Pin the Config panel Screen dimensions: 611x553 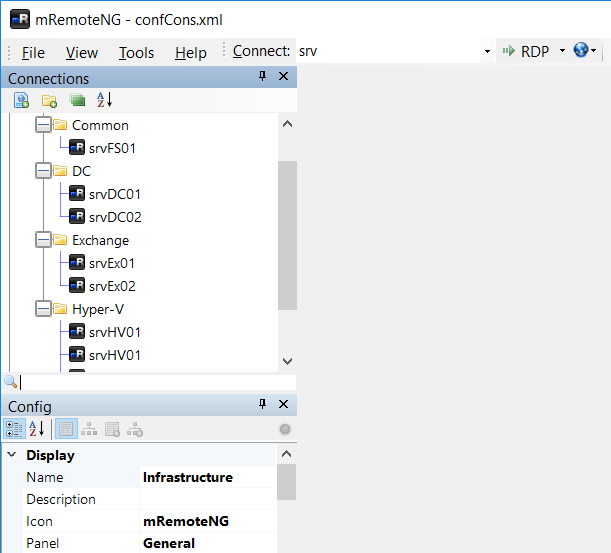263,404
